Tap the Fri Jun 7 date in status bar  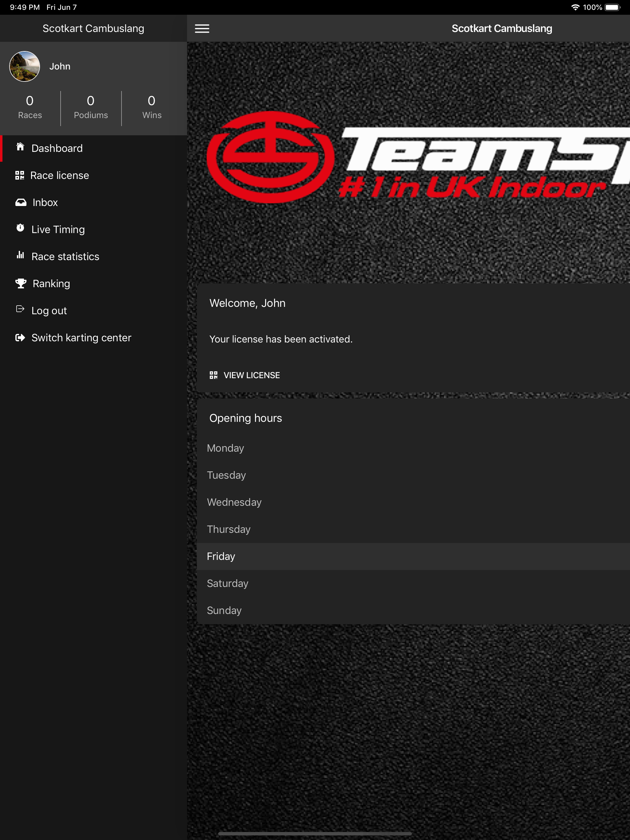click(x=62, y=7)
